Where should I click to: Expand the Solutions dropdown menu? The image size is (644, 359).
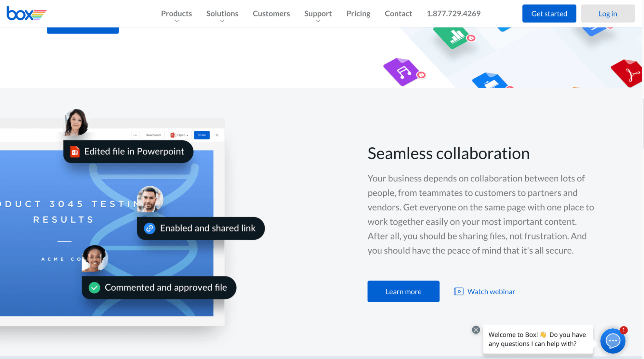click(222, 13)
